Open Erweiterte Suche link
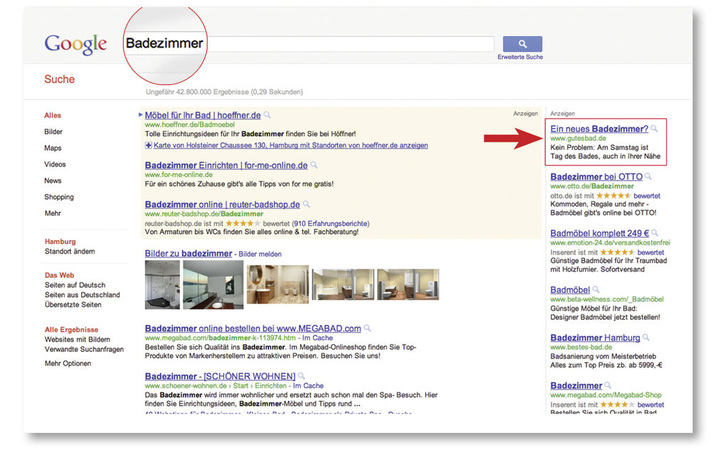 pos(520,57)
